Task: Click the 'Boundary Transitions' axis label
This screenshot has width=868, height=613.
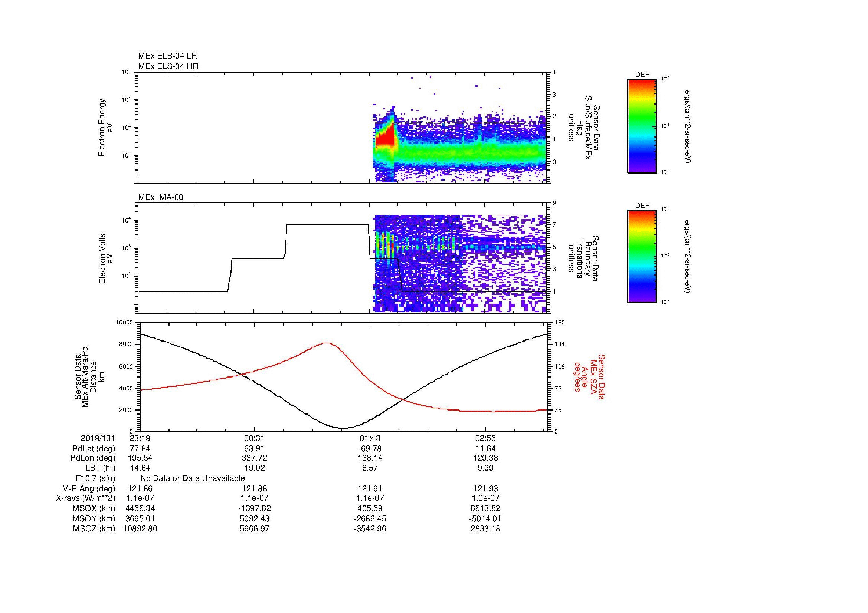Action: (583, 259)
